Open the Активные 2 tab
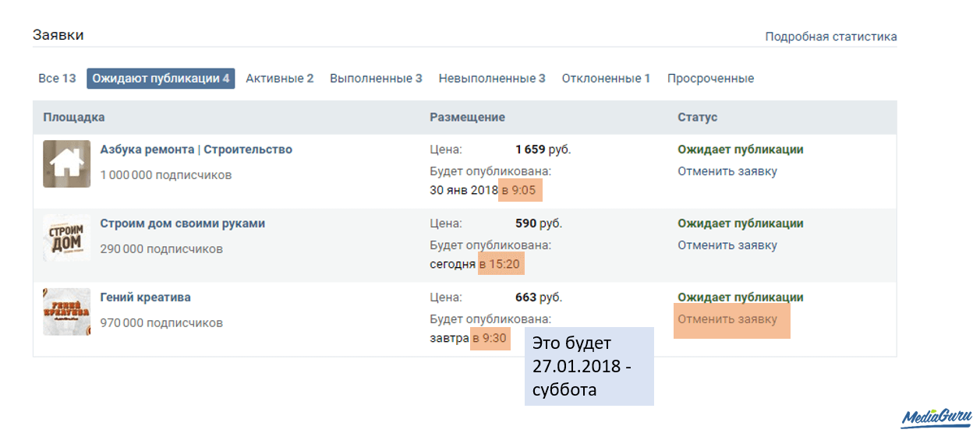The height and width of the screenshot is (440, 980). click(x=279, y=79)
